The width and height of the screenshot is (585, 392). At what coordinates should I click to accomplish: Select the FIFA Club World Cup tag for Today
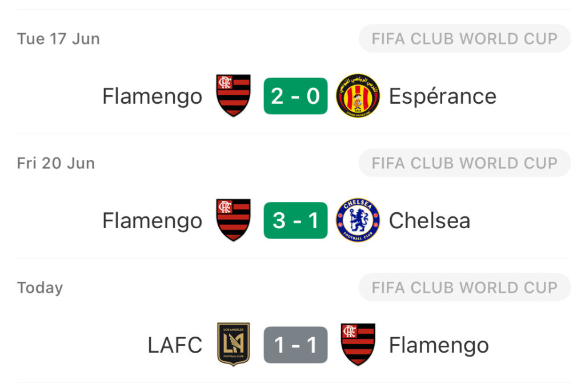click(464, 288)
